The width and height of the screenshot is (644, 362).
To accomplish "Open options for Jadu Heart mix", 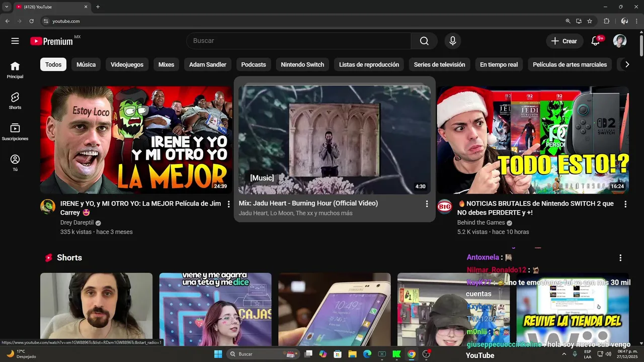I will point(427,204).
